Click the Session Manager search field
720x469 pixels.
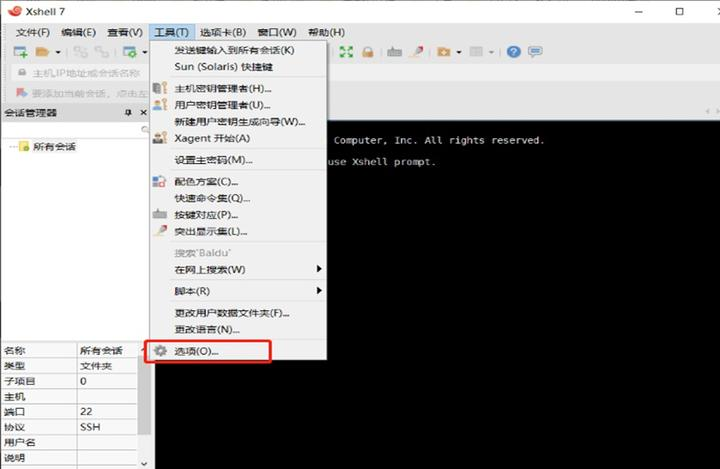click(74, 130)
